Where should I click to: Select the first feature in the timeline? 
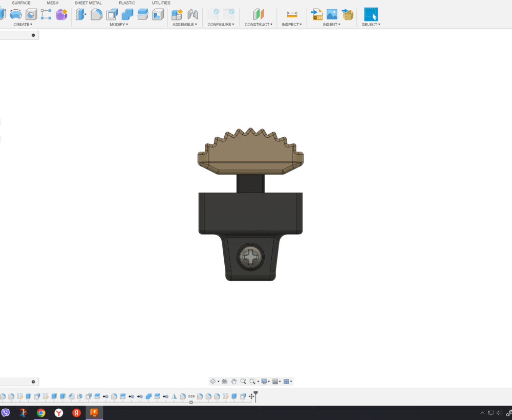[4, 396]
